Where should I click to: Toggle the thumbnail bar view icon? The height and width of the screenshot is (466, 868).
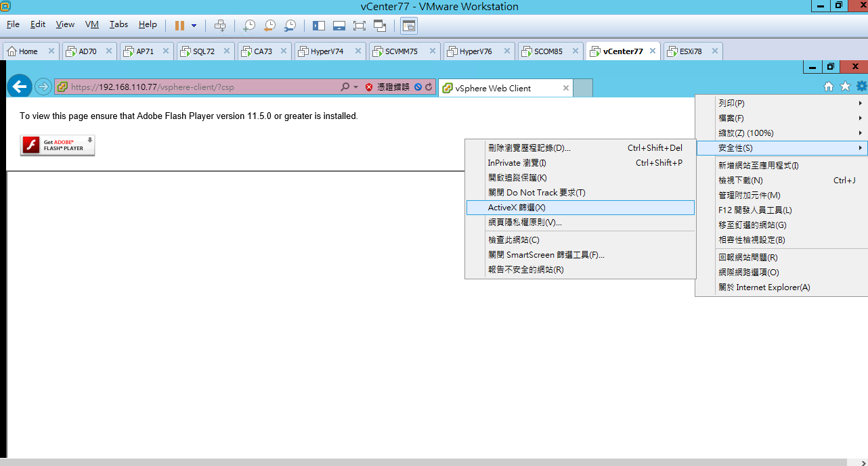[x=339, y=26]
